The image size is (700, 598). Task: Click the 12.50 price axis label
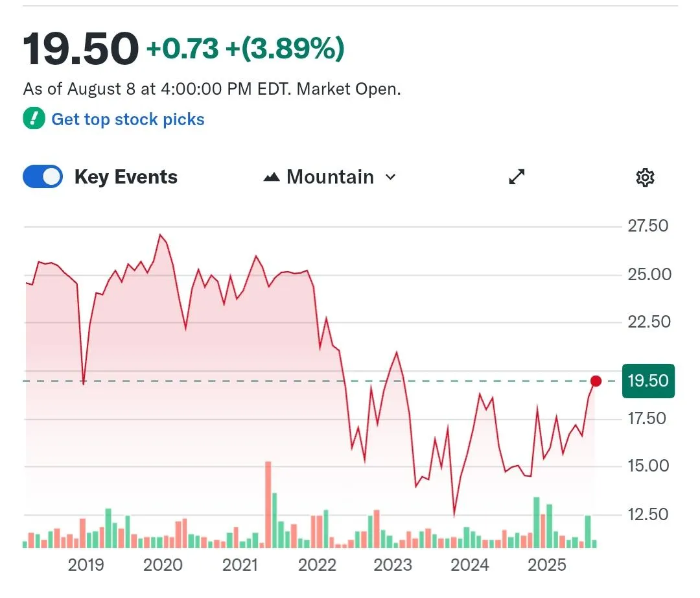tap(648, 514)
